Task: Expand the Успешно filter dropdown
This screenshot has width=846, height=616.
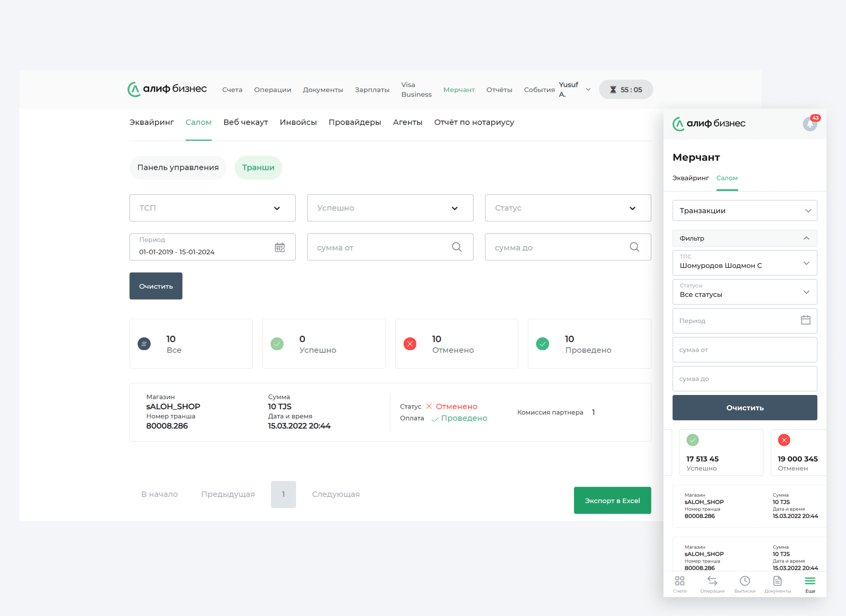Action: 390,208
